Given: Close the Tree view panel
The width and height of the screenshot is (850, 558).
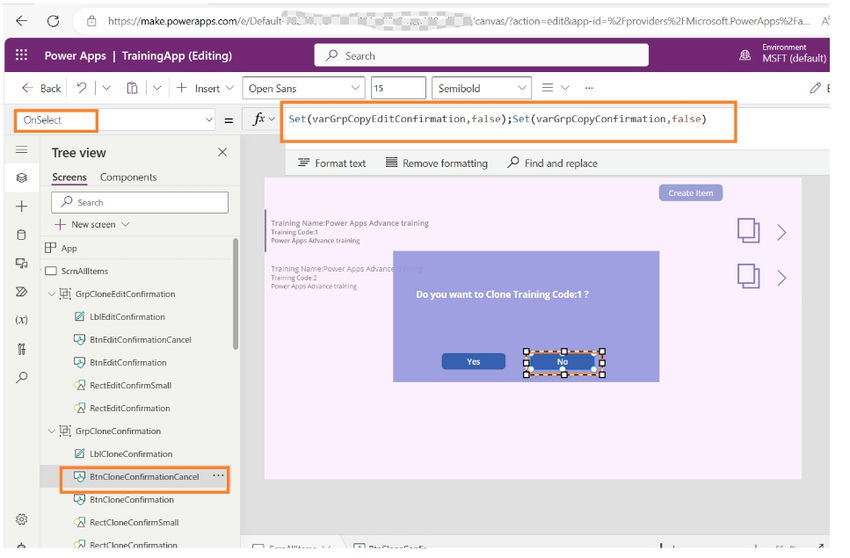Looking at the screenshot, I should point(222,152).
